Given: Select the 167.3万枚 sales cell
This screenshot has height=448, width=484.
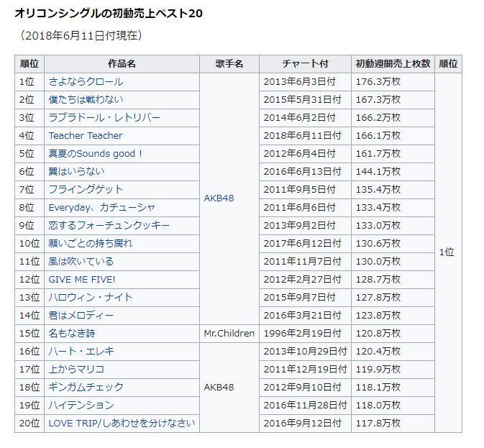Looking at the screenshot, I should tap(393, 100).
